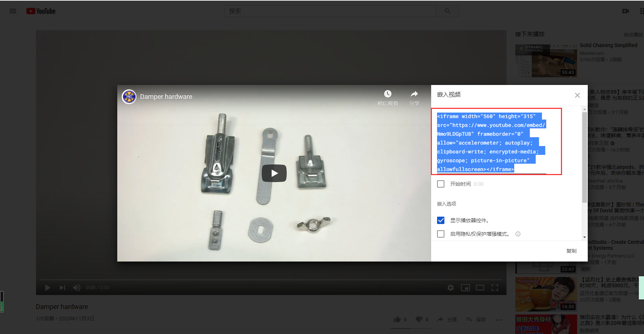644x334 pixels.
Task: Open the YouTube apps grid icon
Action: (642, 11)
